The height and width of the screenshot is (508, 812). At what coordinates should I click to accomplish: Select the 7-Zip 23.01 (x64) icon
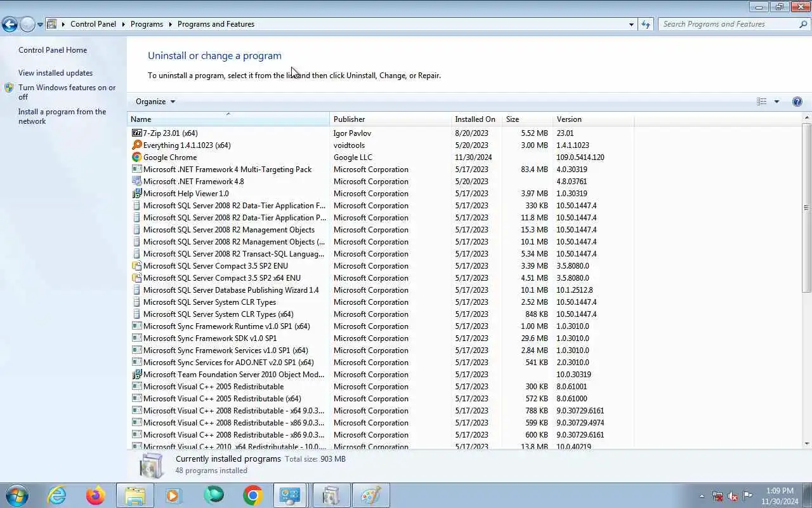[136, 133]
